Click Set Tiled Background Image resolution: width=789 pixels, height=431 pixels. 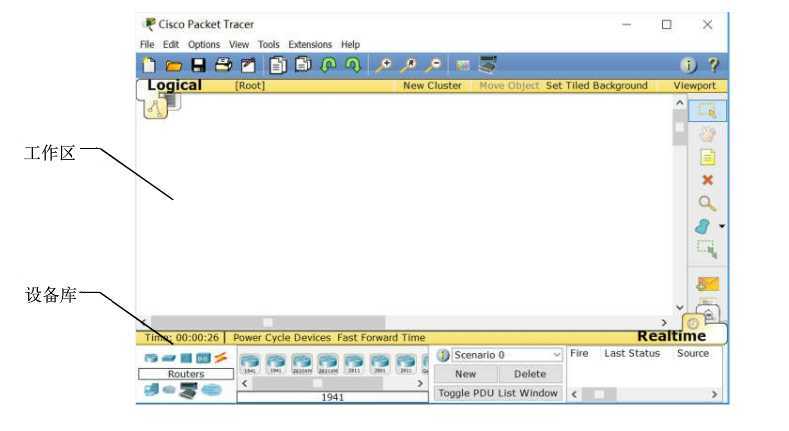(x=597, y=85)
